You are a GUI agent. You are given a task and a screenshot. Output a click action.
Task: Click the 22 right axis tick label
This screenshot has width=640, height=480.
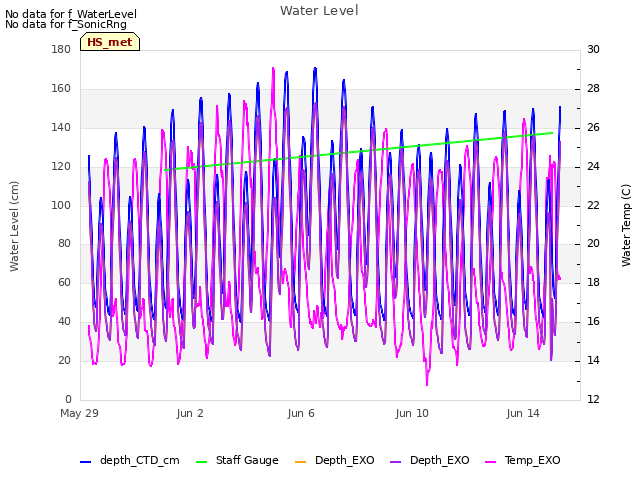point(593,205)
